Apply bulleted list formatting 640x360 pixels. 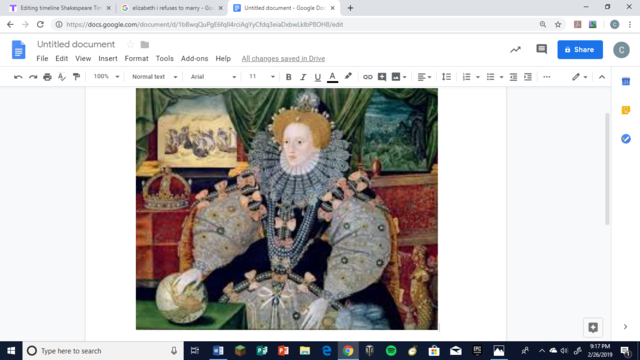(490, 77)
